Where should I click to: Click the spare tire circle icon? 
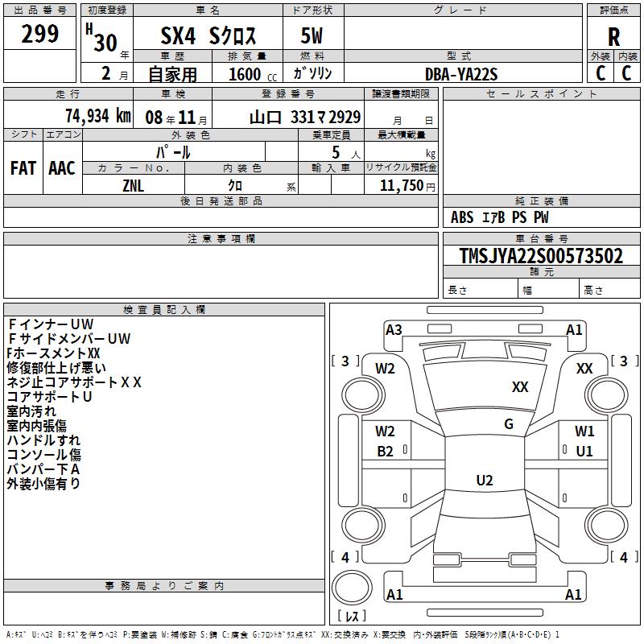(x=352, y=588)
